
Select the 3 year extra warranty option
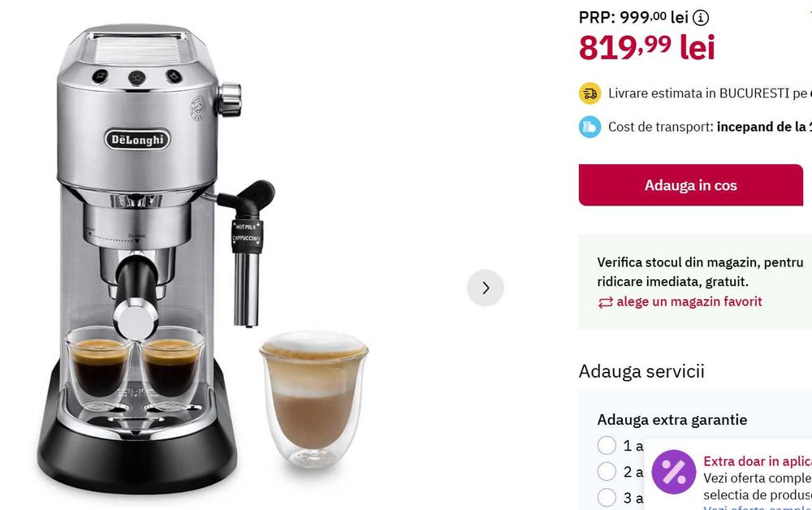coord(607,498)
